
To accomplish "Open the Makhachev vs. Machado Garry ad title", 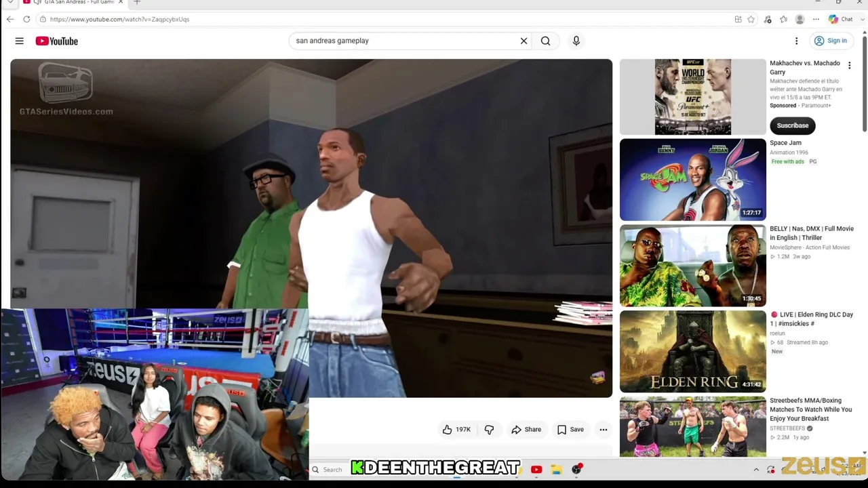I will pyautogui.click(x=805, y=68).
